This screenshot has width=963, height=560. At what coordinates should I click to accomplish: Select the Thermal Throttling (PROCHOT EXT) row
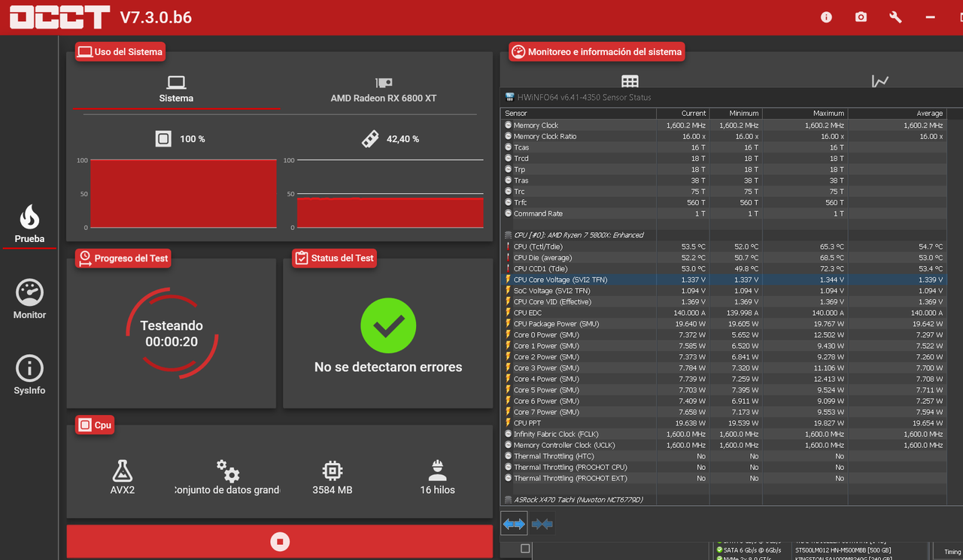point(723,478)
